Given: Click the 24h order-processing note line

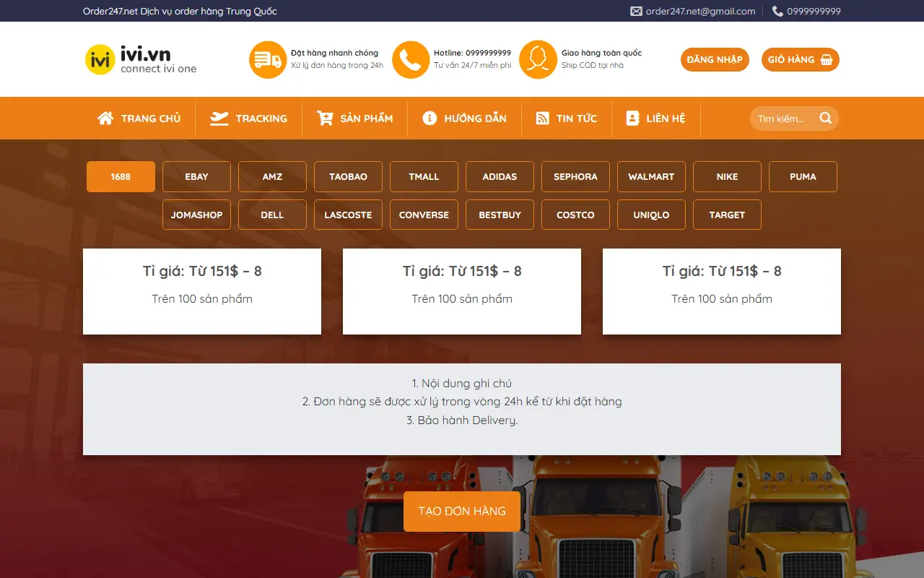Looking at the screenshot, I should [462, 402].
